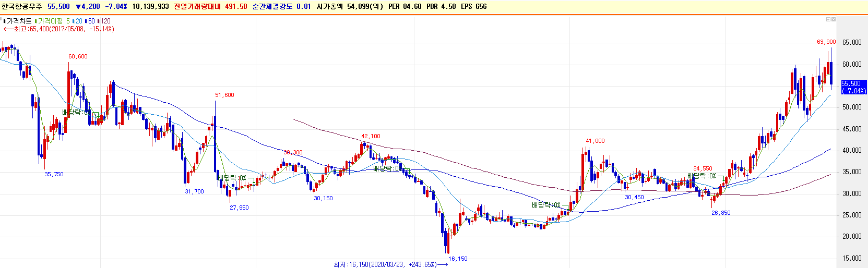Screen dimensions: 868x268
Task: Click the 15,000 price axis label
Action: click(852, 259)
